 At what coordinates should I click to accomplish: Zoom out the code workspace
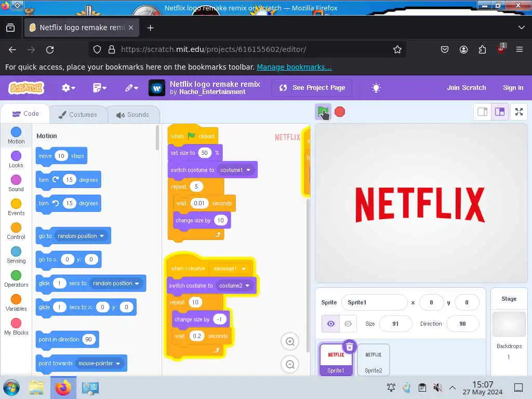290,364
